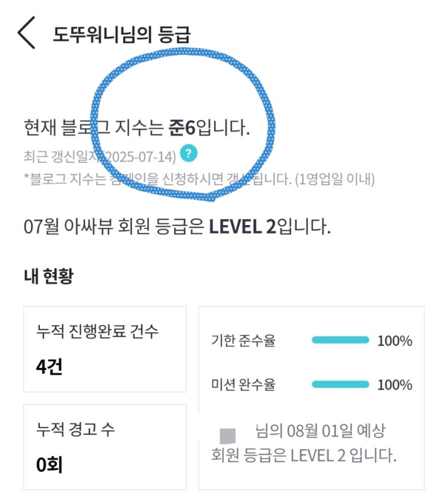
Task: Click the 최근 갱신일자 2025-07-14 date text
Action: (100, 156)
